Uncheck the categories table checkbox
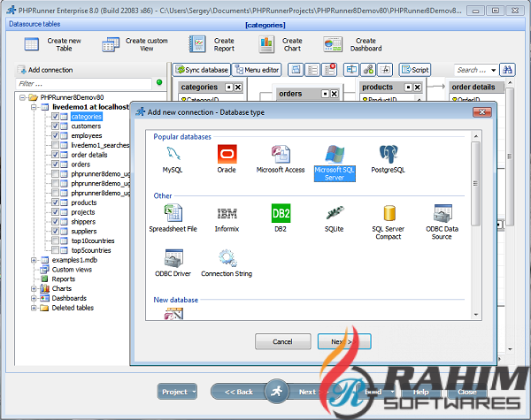531x420 pixels. tap(55, 116)
